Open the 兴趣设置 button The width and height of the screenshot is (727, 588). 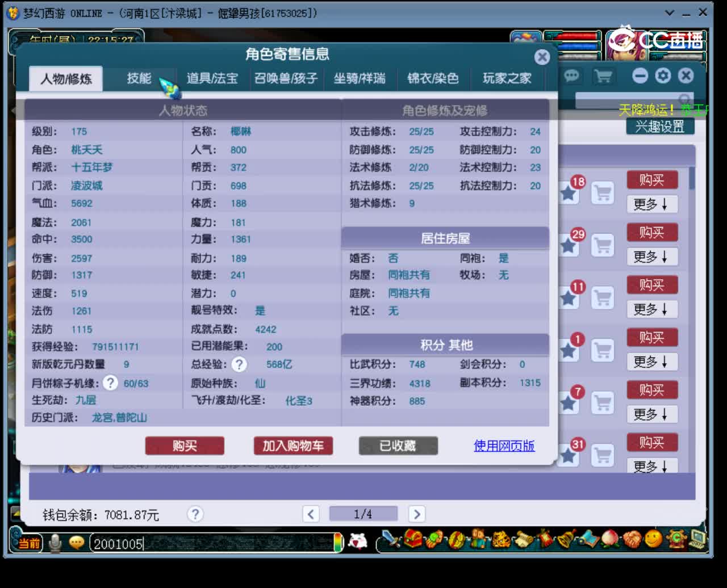click(x=660, y=126)
